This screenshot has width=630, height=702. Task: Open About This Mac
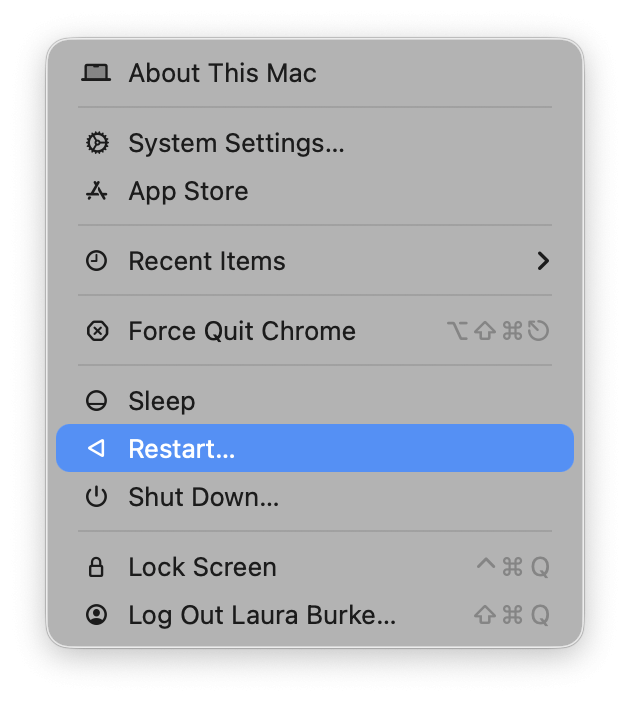tap(222, 73)
